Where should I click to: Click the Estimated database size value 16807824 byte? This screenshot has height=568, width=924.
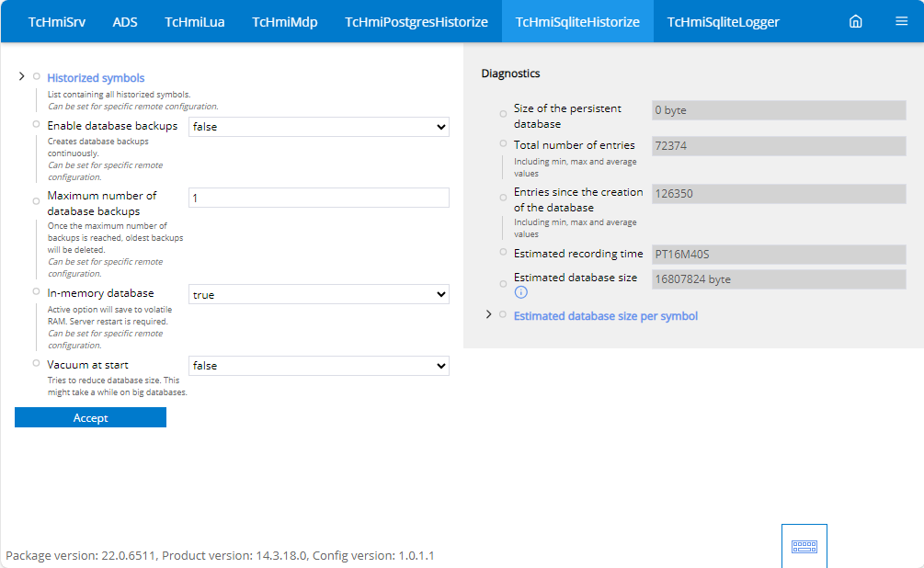pos(779,279)
